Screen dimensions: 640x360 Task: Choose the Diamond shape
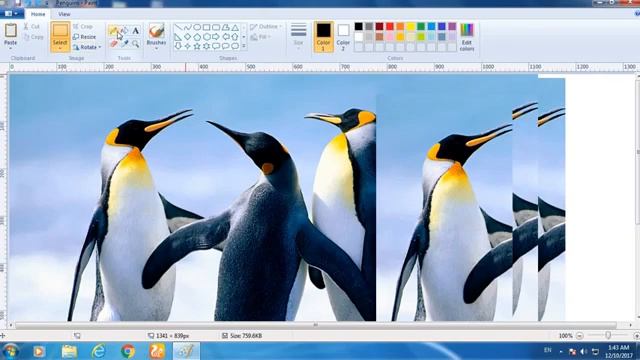[188, 37]
